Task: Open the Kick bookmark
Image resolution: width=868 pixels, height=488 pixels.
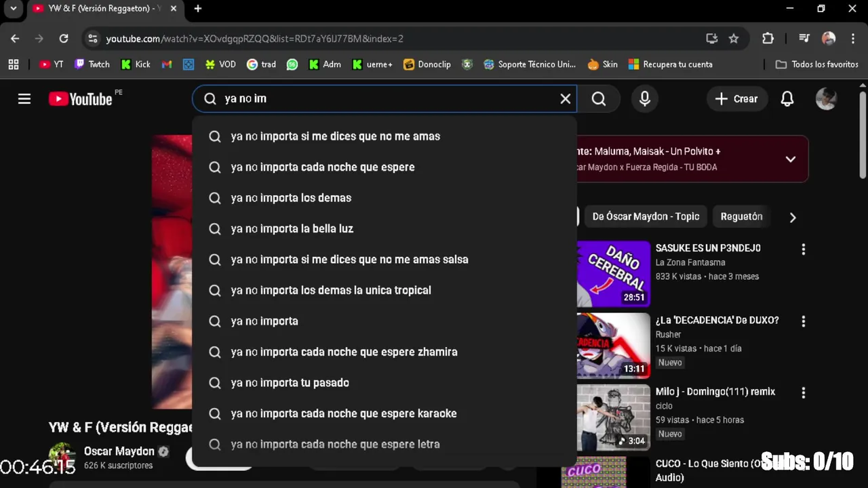Action: tap(136, 64)
